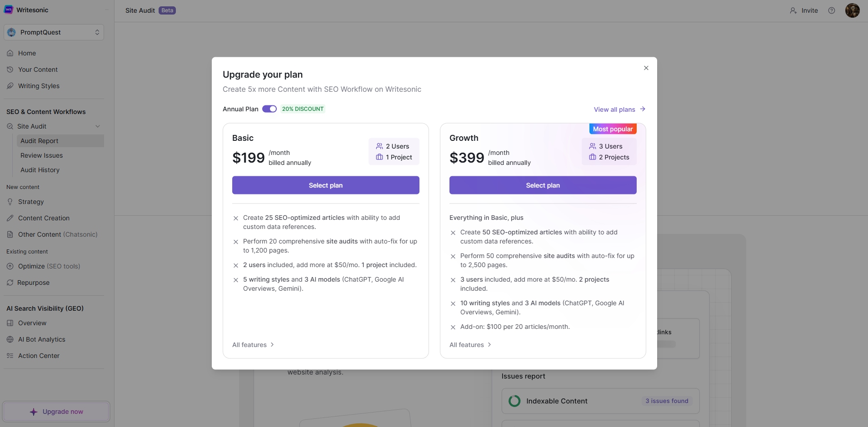Select the Basic plan

pyautogui.click(x=325, y=185)
